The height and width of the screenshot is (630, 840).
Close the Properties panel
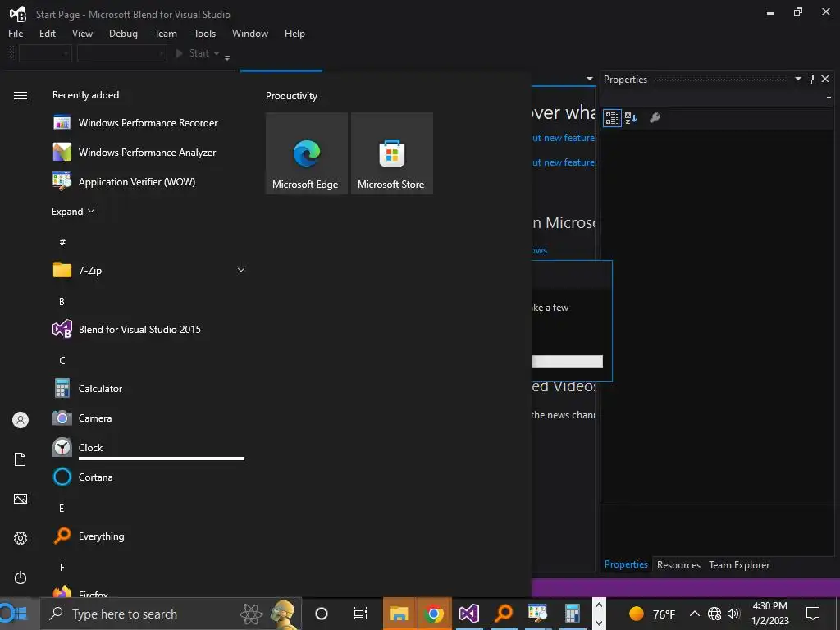click(x=825, y=79)
